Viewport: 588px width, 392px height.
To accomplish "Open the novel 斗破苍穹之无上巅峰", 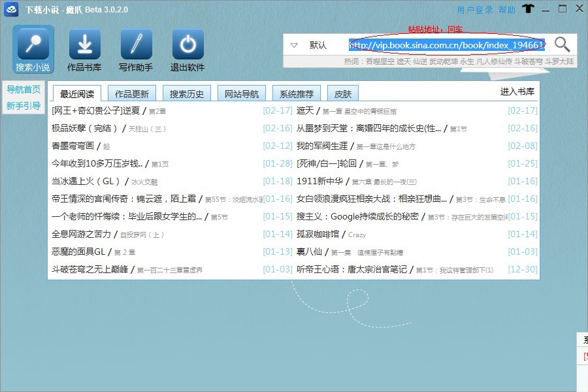I will pyautogui.click(x=90, y=269).
